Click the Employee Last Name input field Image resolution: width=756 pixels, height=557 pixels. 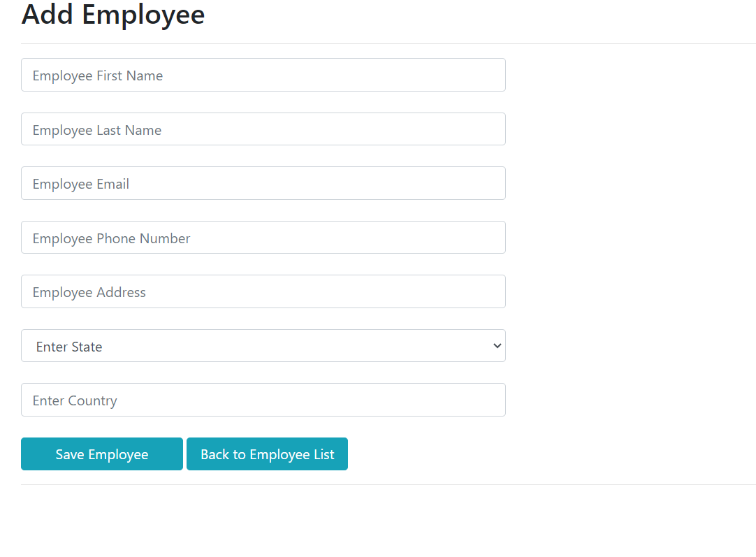[263, 129]
